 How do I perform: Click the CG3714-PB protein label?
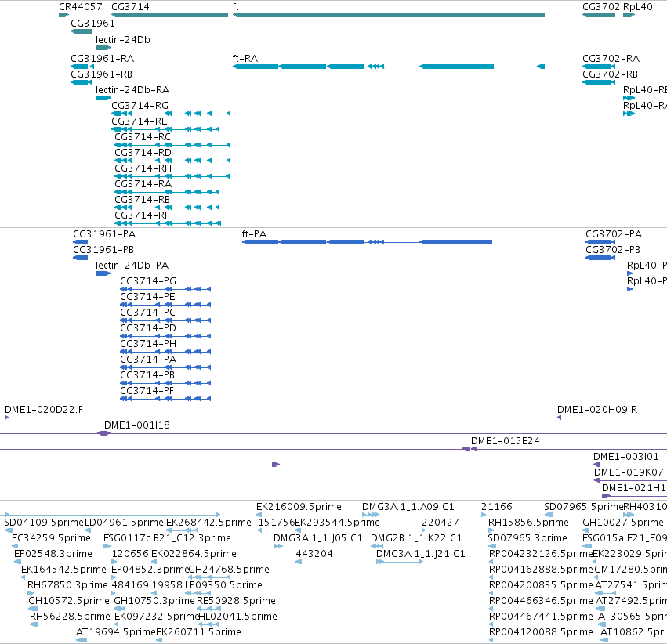pos(147,375)
